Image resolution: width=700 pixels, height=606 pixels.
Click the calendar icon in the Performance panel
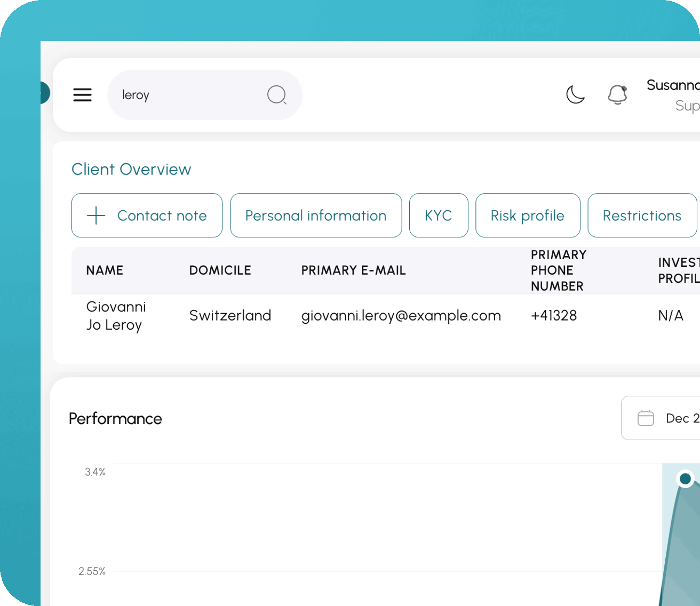[646, 418]
